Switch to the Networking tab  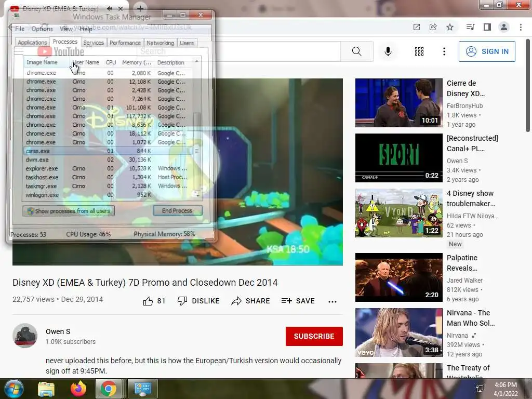click(x=160, y=43)
